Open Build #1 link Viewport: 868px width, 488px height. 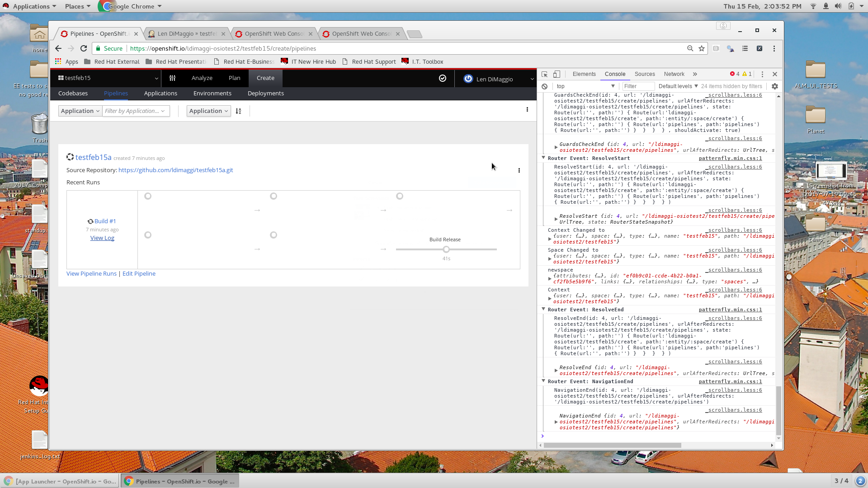coord(105,221)
